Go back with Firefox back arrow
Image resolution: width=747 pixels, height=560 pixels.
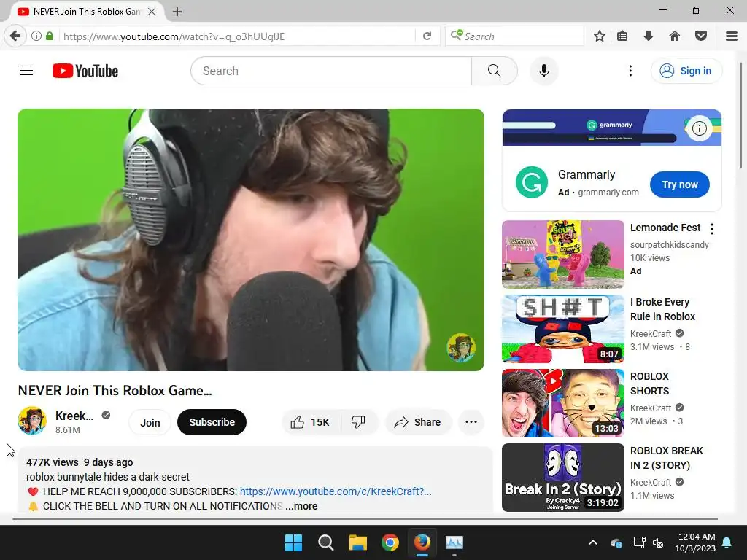15,36
